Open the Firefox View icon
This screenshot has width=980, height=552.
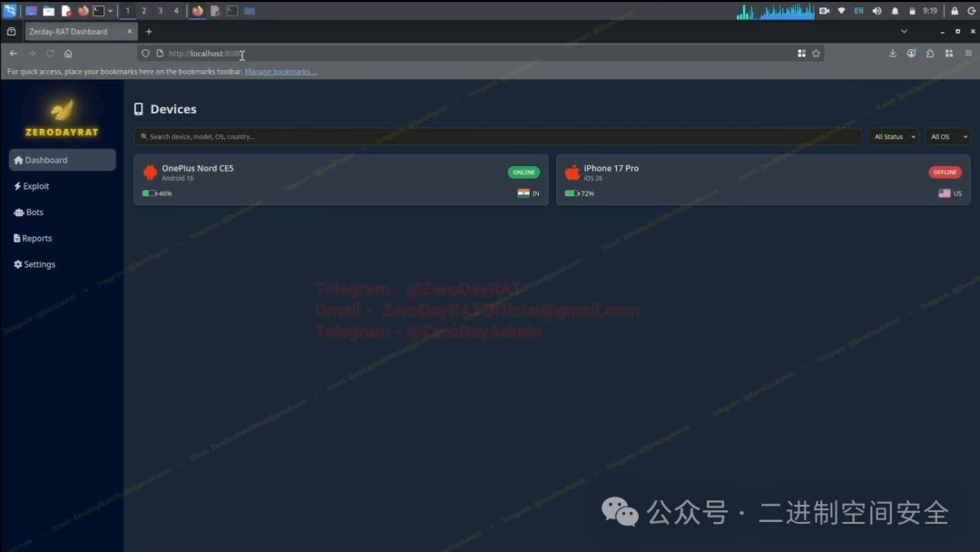11,31
